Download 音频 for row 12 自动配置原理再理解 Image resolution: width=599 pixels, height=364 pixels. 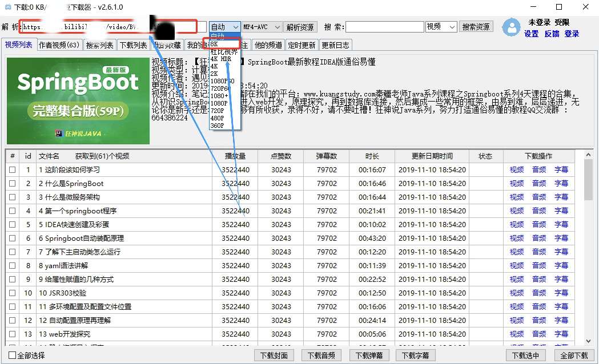pos(539,321)
